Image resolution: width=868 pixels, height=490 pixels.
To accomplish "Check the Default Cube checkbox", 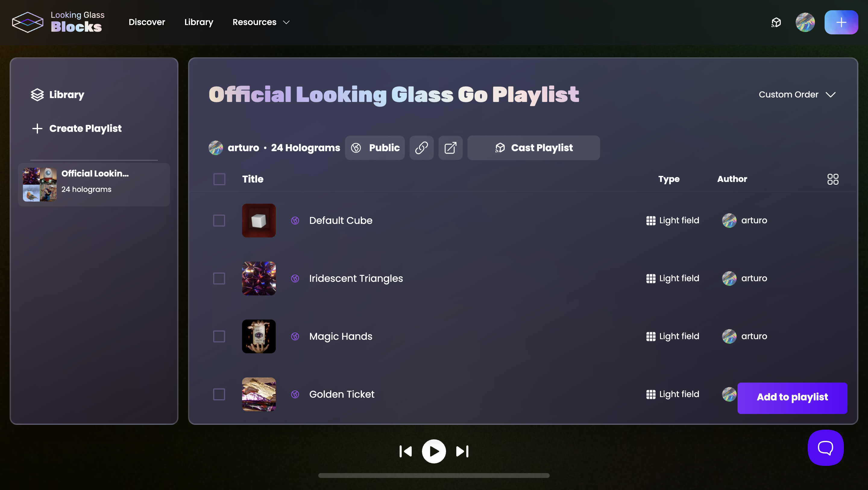I will (219, 221).
